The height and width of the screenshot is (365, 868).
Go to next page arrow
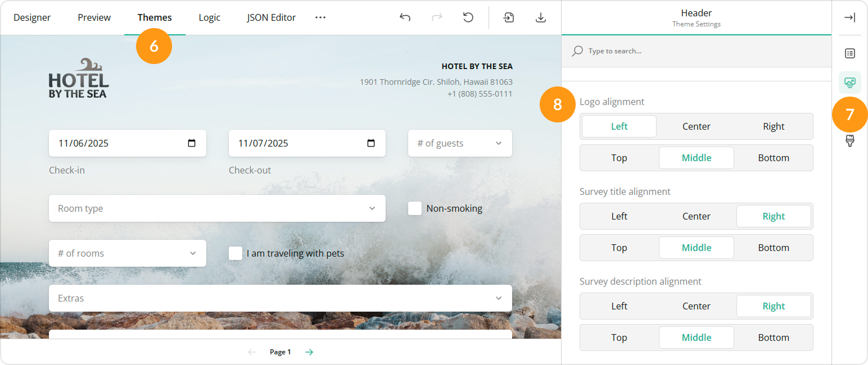pos(309,352)
